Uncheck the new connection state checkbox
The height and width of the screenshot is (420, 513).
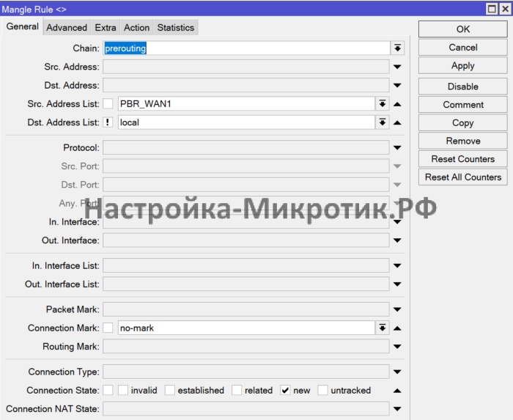[x=286, y=391]
